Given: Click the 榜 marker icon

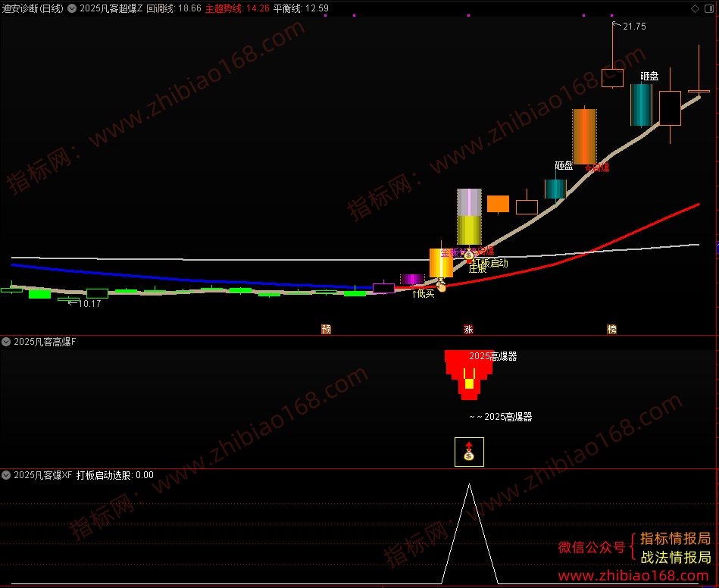Looking at the screenshot, I should click(611, 329).
